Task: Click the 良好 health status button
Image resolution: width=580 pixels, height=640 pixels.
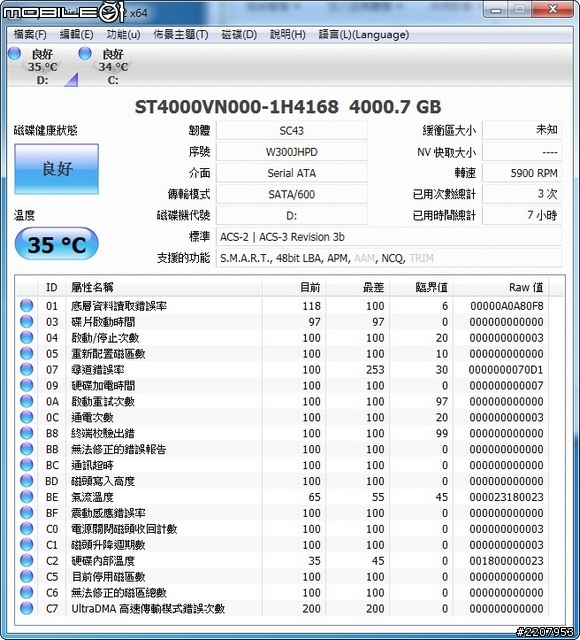Action: coord(56,169)
